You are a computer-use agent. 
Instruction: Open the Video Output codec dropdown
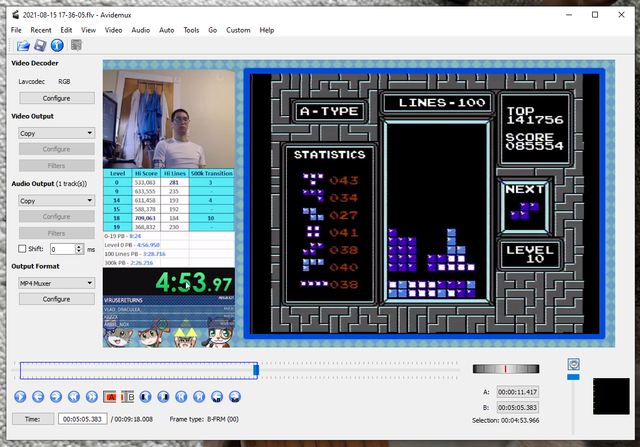(56, 133)
